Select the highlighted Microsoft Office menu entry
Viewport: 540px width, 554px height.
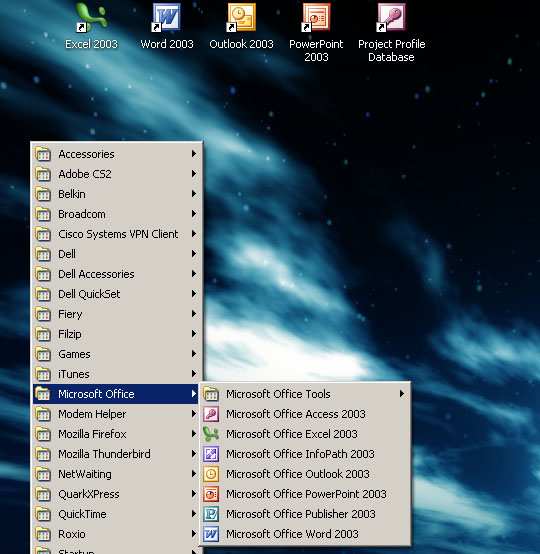click(116, 394)
